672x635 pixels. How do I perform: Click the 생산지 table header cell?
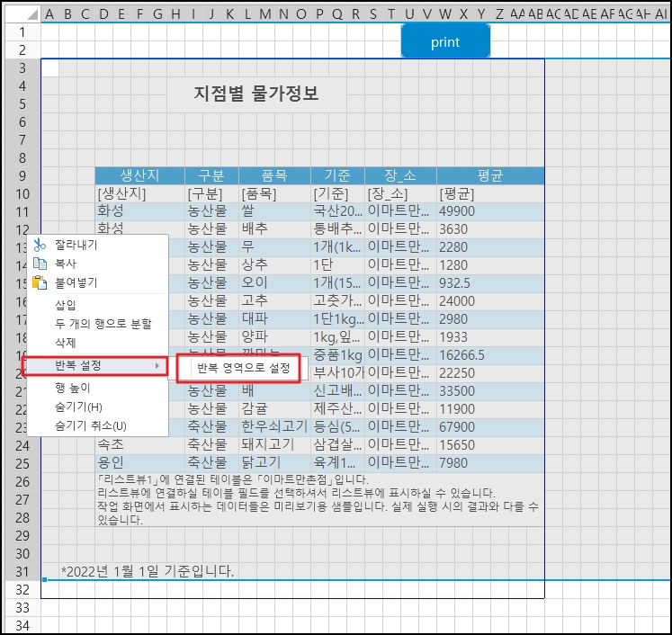[x=139, y=175]
